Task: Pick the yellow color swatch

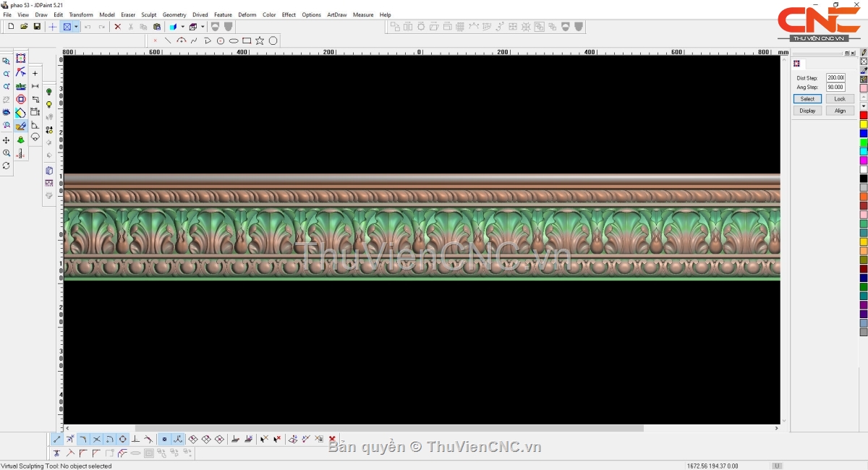Action: [864, 124]
